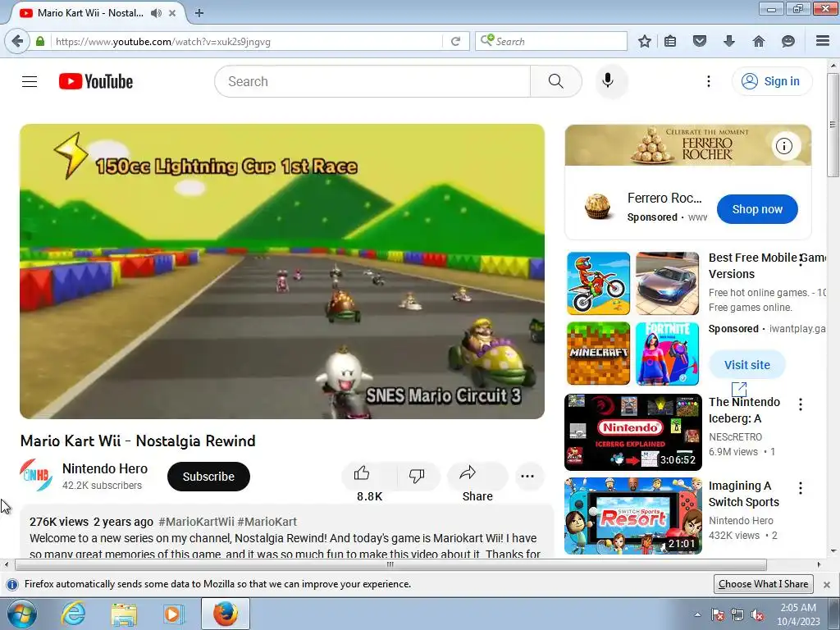
Task: Open The Nintendo Iceberg video title
Action: tap(744, 410)
